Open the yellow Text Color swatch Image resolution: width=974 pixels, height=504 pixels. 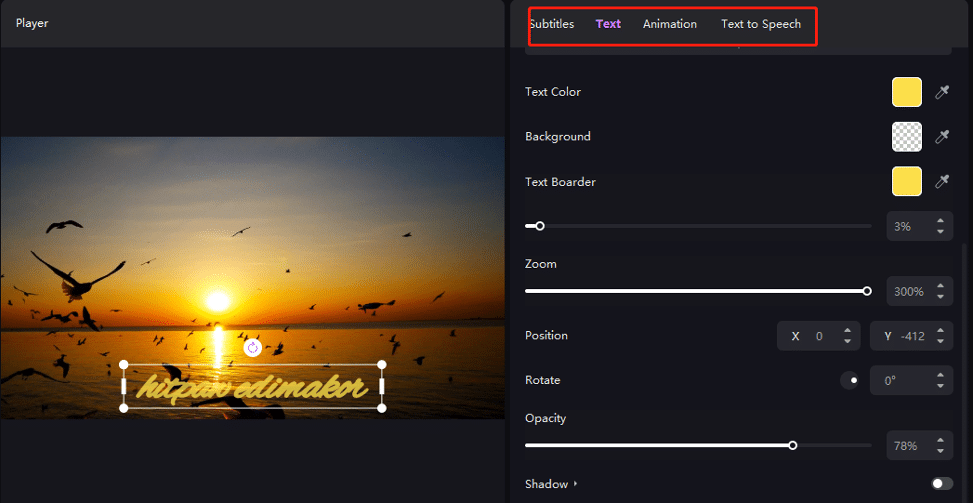point(906,92)
